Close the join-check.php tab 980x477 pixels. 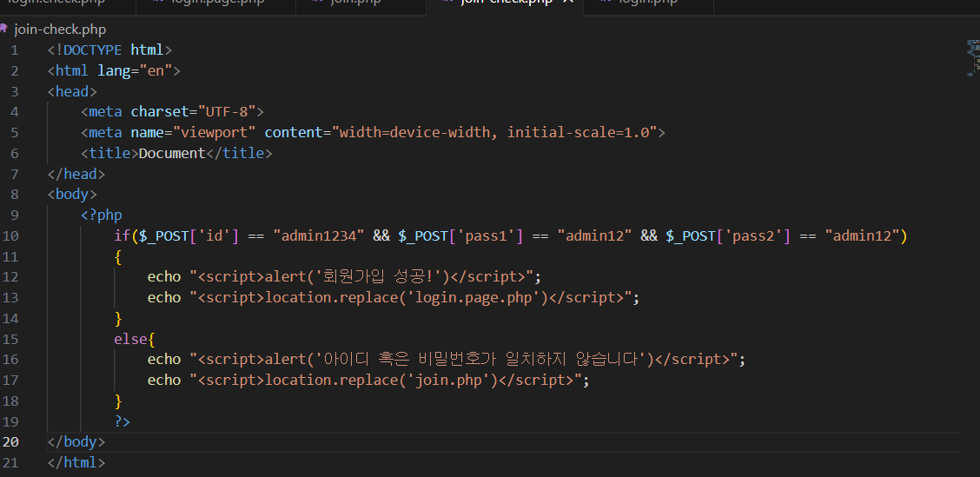[x=568, y=3]
